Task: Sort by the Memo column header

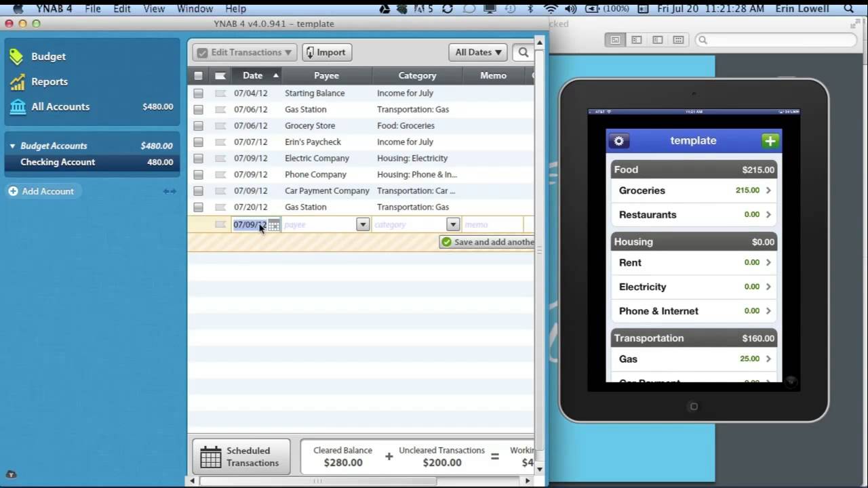Action: 493,76
